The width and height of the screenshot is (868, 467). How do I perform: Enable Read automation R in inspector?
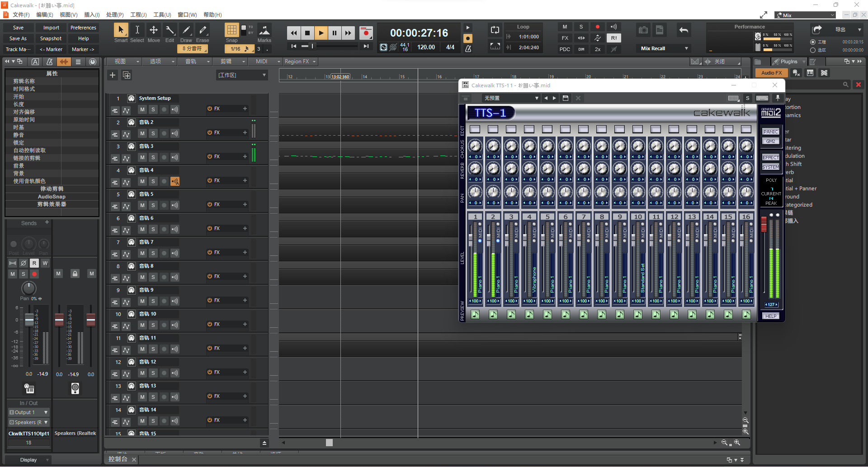pos(34,263)
